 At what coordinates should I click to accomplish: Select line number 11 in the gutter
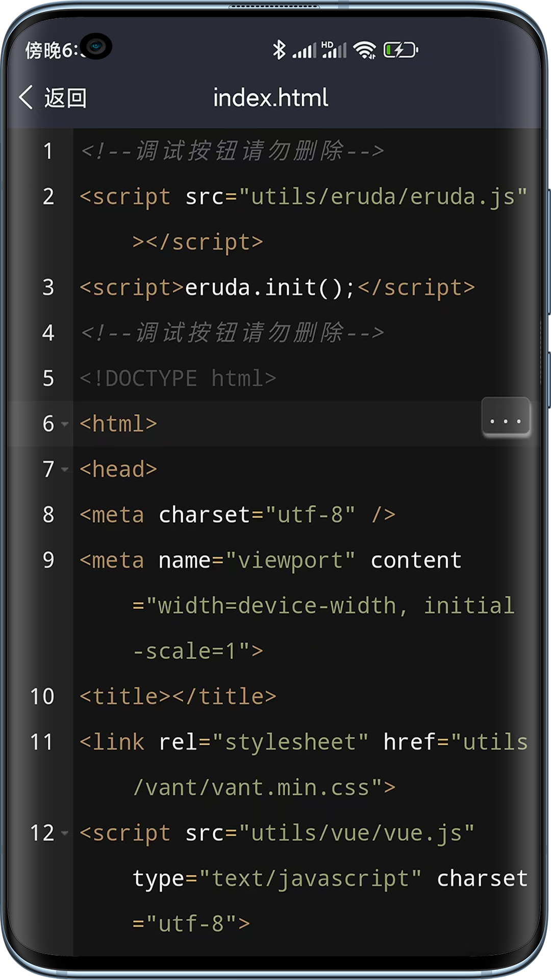[x=42, y=742]
